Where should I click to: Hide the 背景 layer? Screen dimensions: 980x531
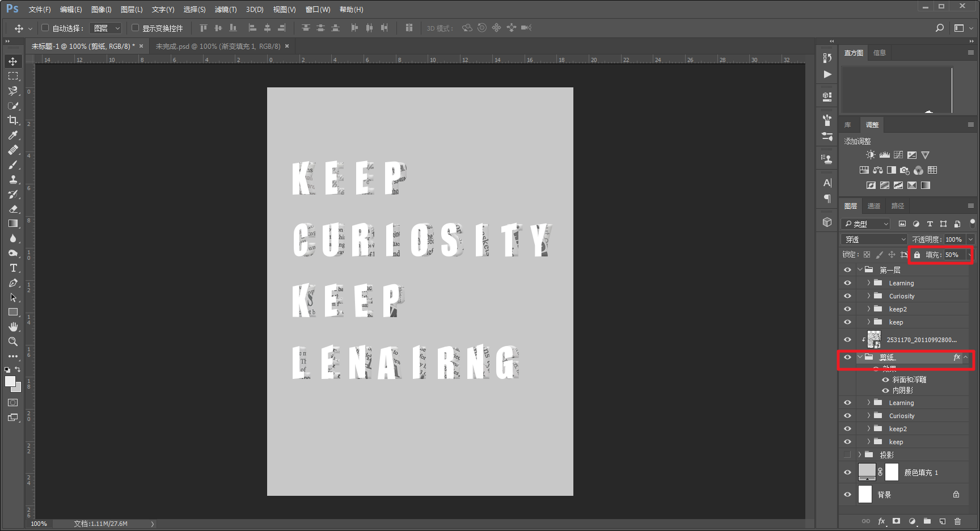coord(847,495)
